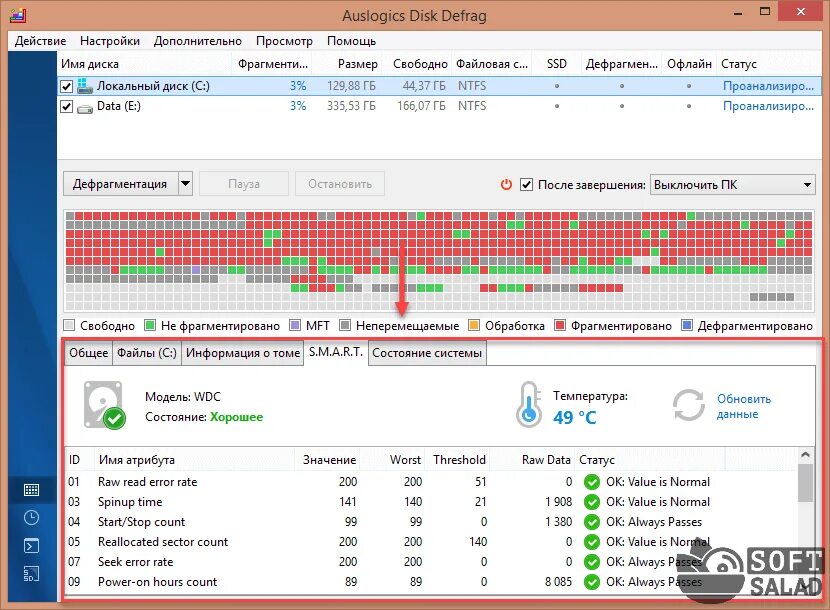830x610 pixels.
Task: Open the Дефрагментация button dropdown arrow
Action: [x=185, y=184]
